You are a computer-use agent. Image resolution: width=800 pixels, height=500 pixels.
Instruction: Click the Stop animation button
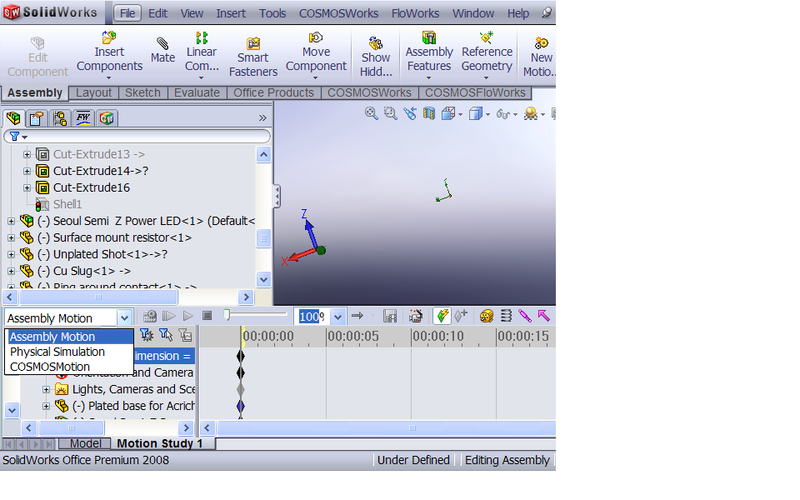click(207, 316)
